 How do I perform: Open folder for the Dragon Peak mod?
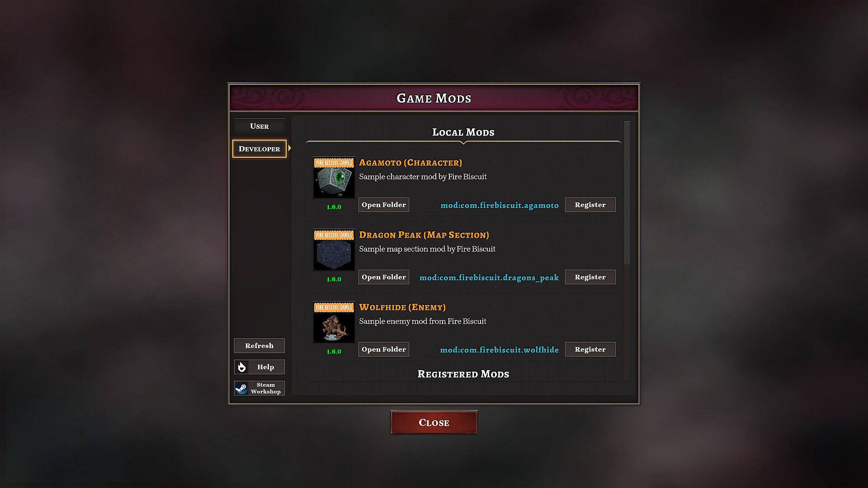coord(384,277)
